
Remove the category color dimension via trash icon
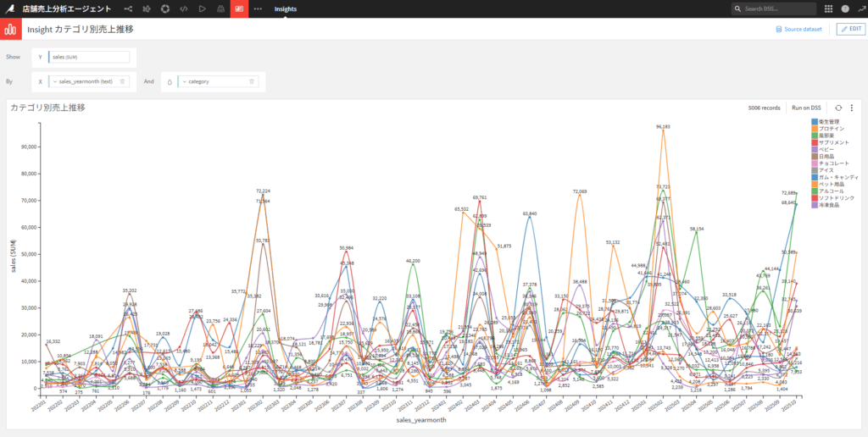(x=252, y=81)
